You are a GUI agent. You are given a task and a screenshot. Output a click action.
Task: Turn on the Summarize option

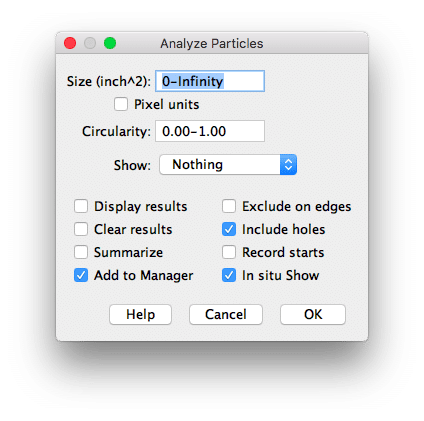(81, 252)
